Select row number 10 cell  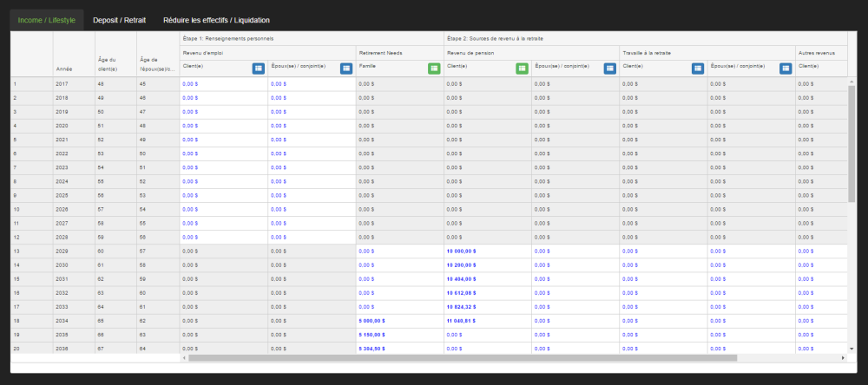click(x=32, y=209)
